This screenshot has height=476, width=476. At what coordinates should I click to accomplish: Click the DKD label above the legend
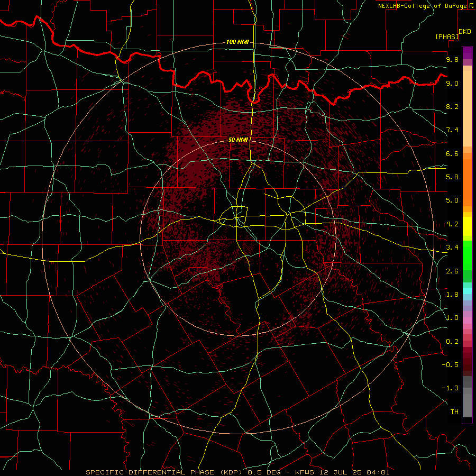pyautogui.click(x=465, y=32)
